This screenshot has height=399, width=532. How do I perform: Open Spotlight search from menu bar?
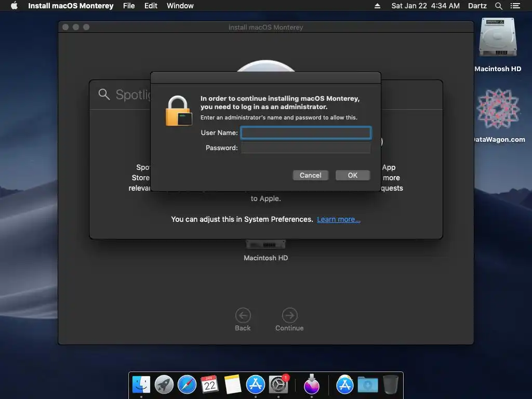tap(498, 6)
